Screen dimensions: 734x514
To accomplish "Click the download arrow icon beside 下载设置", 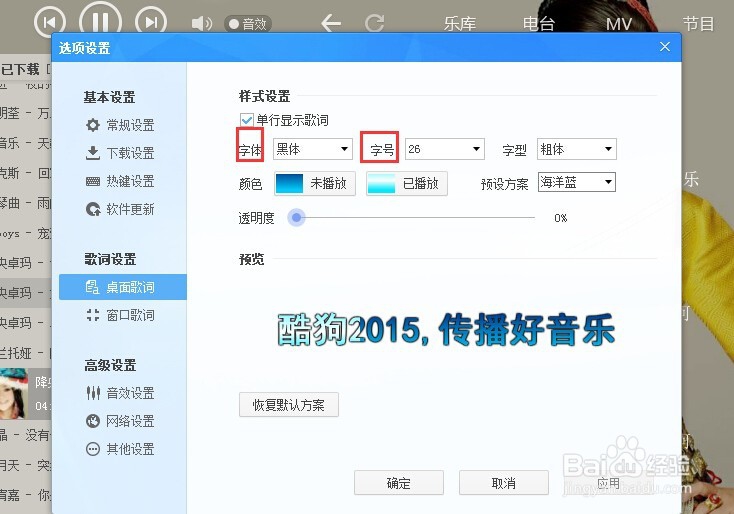I will click(93, 153).
